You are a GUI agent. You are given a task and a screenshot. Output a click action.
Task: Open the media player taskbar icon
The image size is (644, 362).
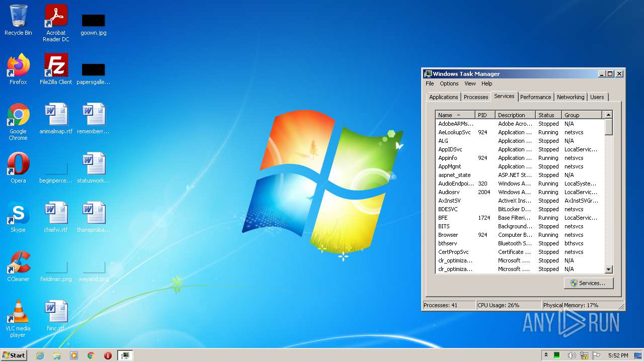pos(74,355)
